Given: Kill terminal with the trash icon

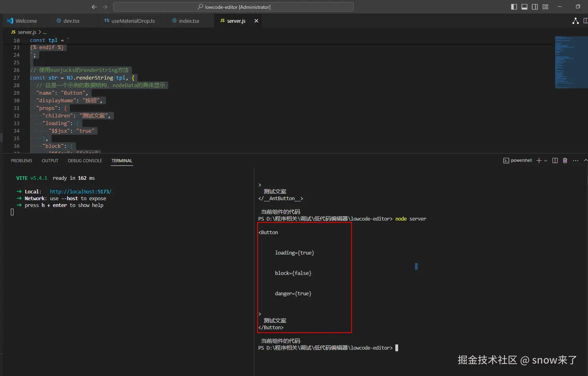Looking at the screenshot, I should (565, 161).
